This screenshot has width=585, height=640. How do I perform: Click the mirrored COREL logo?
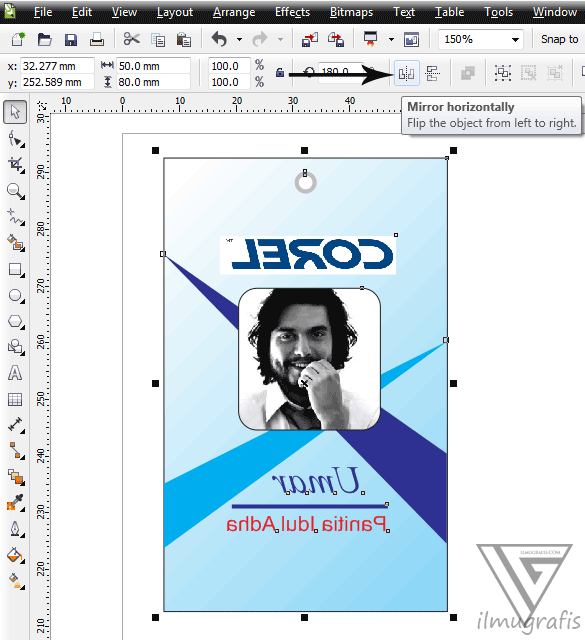click(x=308, y=255)
